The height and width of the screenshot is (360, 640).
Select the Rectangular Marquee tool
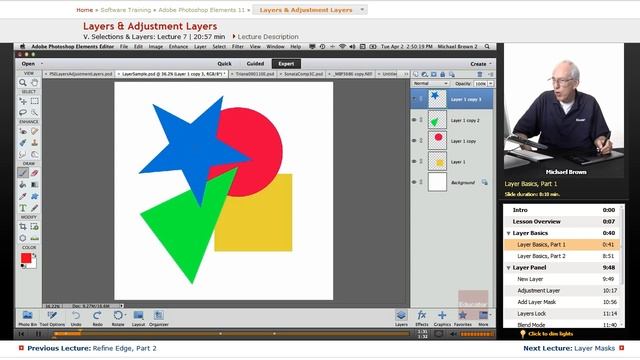point(35,101)
